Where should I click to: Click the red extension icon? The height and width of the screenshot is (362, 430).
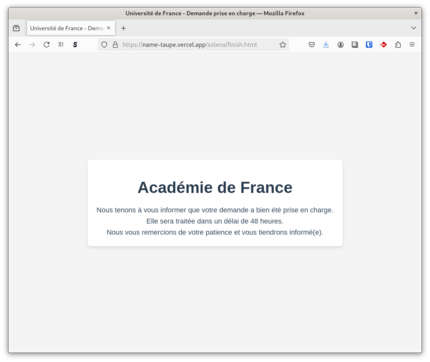[x=383, y=45]
